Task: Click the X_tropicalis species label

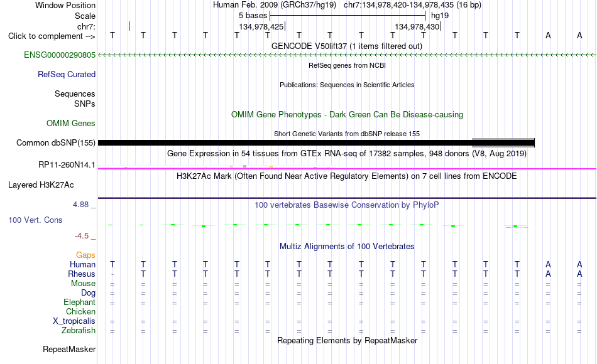Action: (74, 321)
